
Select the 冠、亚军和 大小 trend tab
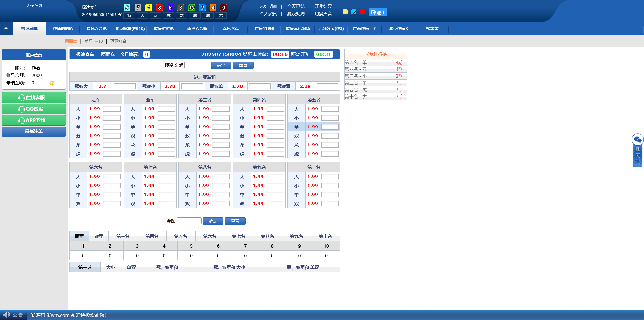tap(229, 267)
